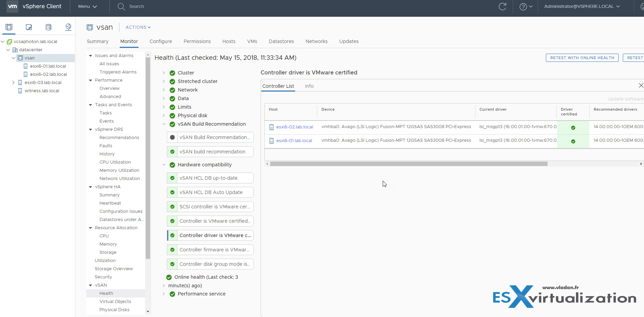The width and height of the screenshot is (644, 317).
Task: Click the search magnifier icon
Action: pos(121,6)
